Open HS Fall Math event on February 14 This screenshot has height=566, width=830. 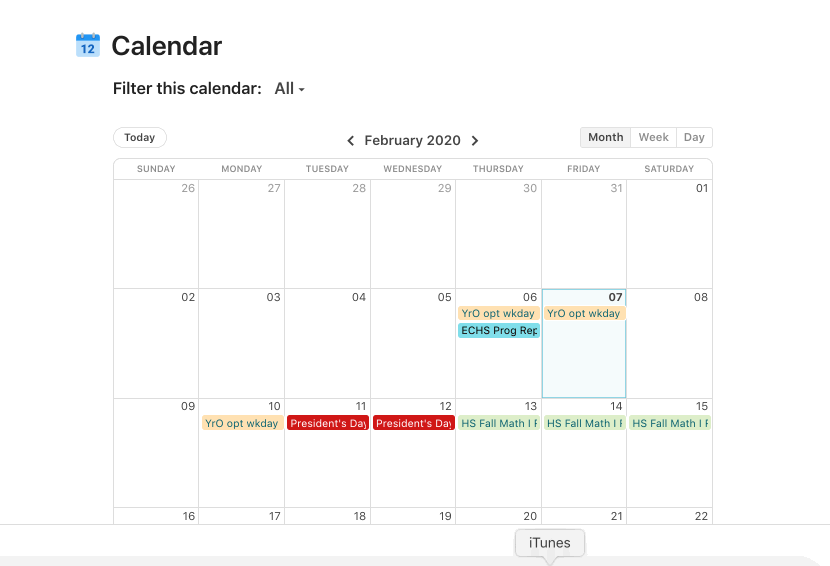tap(584, 423)
